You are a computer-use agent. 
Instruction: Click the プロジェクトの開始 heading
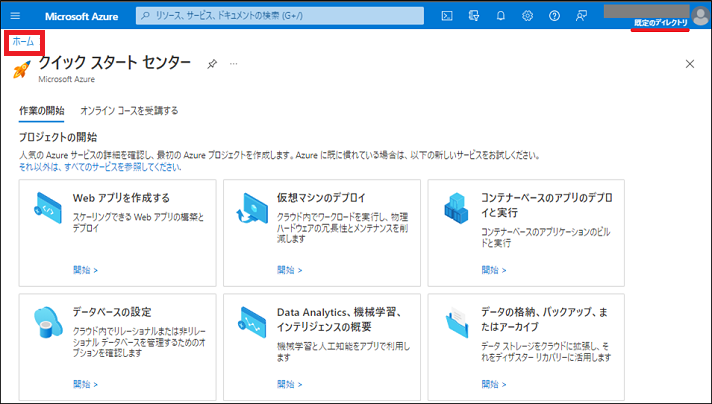[58, 137]
